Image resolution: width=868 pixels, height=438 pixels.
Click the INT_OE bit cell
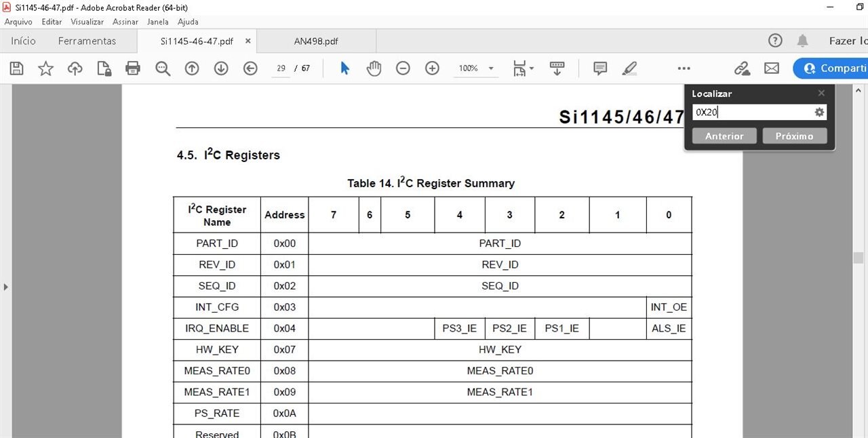coord(669,307)
